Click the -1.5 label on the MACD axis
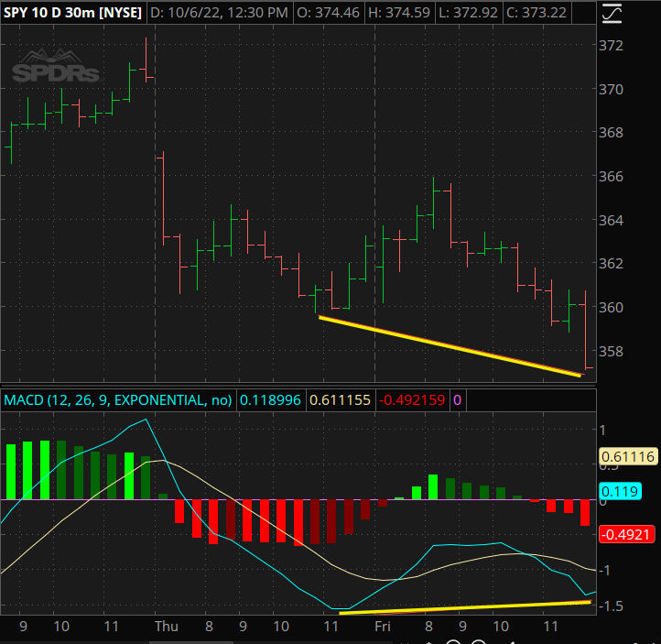The height and width of the screenshot is (644, 661). tap(611, 606)
